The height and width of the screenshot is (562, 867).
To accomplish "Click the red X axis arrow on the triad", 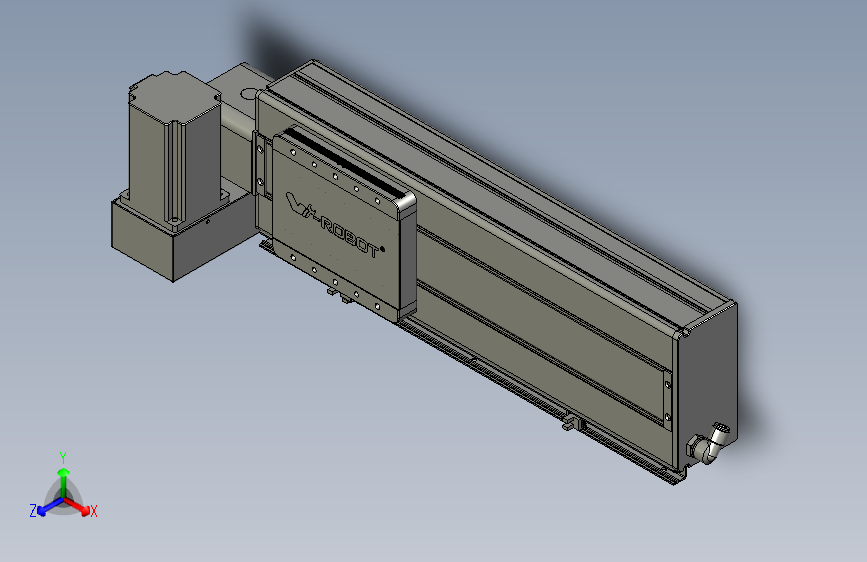I will pos(78,506).
